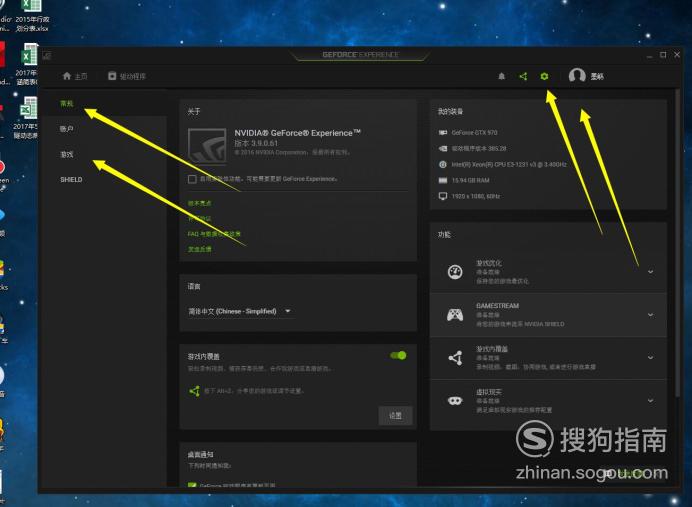
Task: Click the GeForce GTX 970 text
Action: (474, 132)
